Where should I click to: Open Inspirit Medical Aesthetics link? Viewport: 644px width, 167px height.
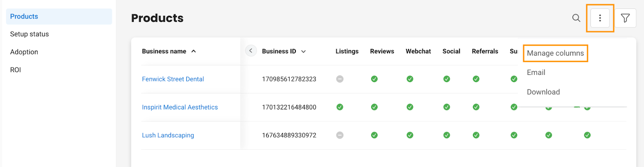(180, 107)
